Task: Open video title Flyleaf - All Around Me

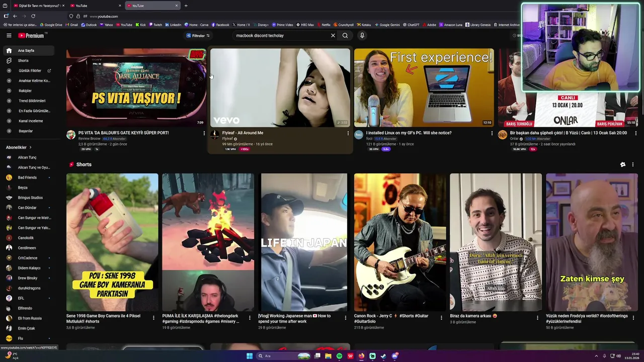Action: 243,133
